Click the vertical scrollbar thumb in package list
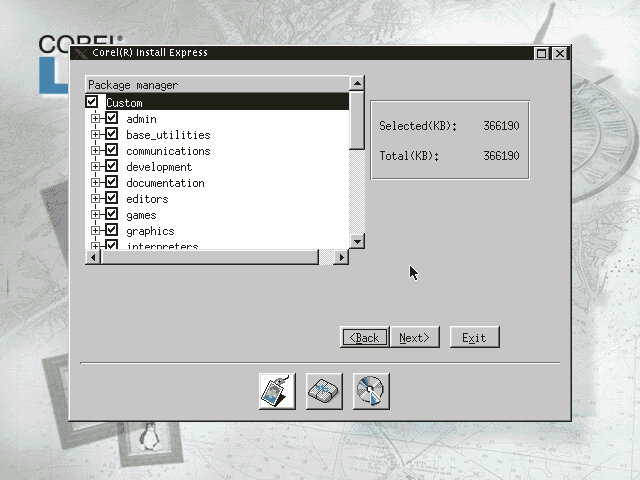Viewport: 640px width, 480px height. [356, 120]
